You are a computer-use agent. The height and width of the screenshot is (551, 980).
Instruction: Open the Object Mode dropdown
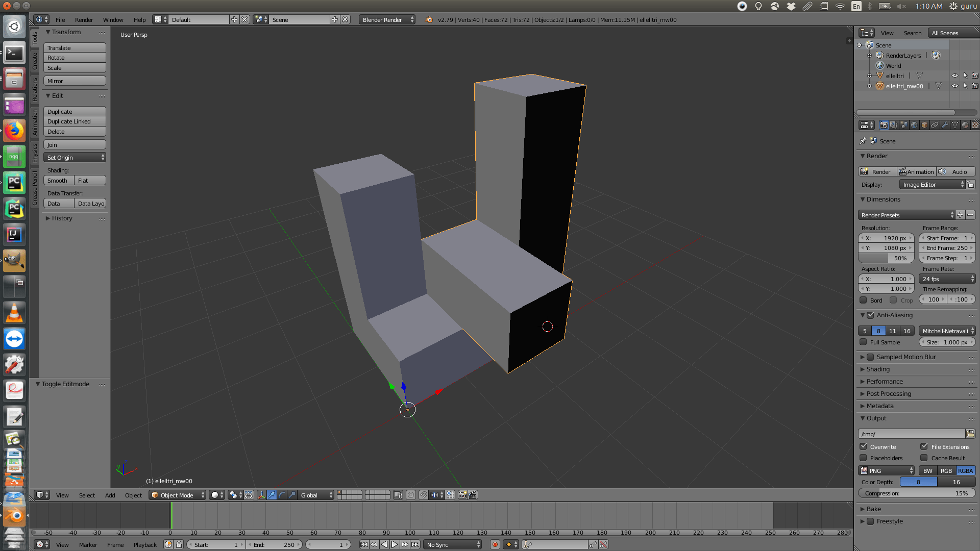click(x=178, y=495)
